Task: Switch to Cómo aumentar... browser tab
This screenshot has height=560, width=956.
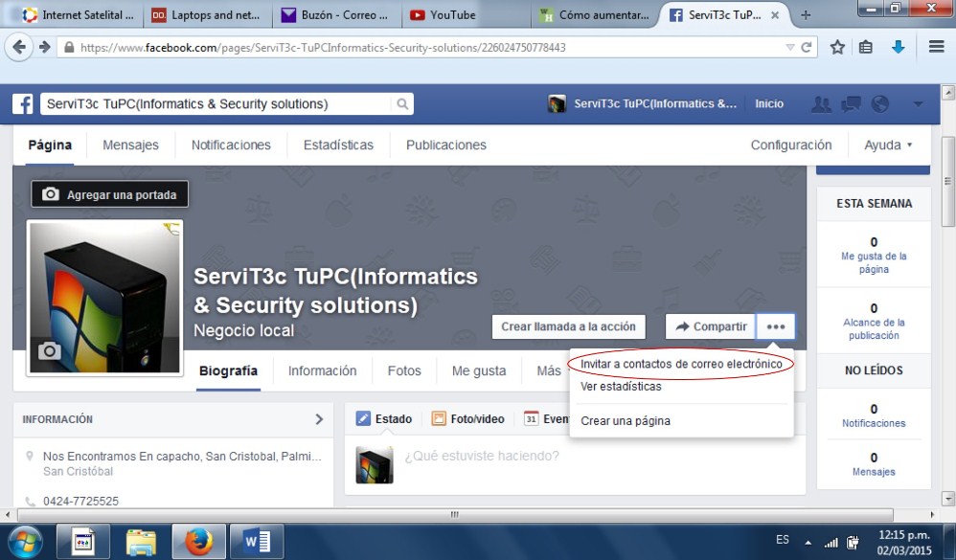Action: click(595, 15)
